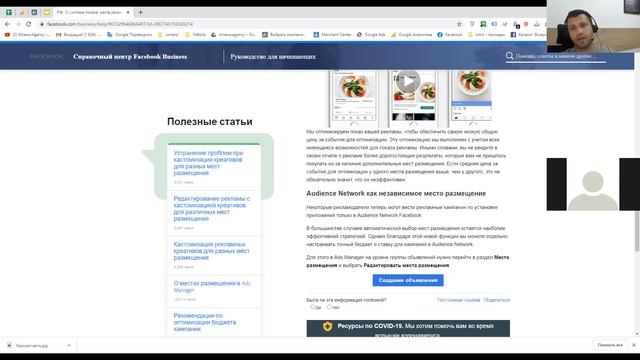640x360 pixels.
Task: Open the Merchant Center bookmark
Action: point(332,35)
